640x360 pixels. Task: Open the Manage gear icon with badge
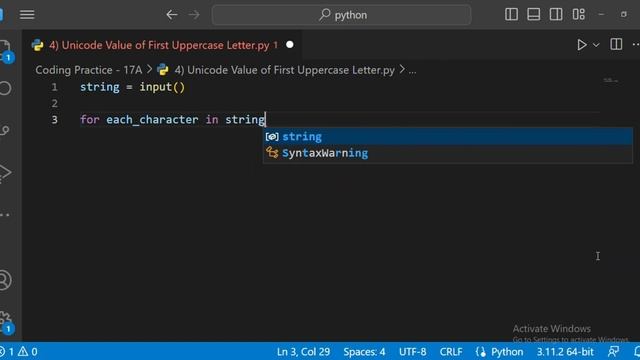6,322
